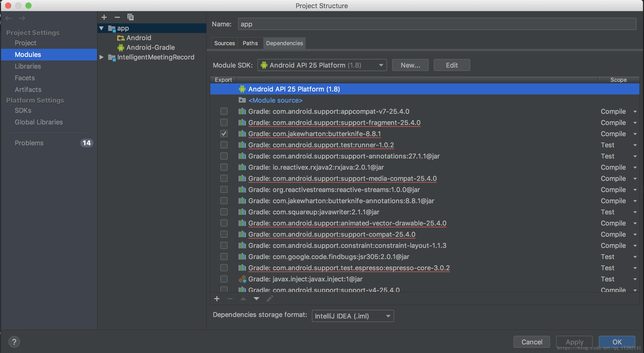
Task: Move dependency up with the up arrow
Action: pos(243,299)
